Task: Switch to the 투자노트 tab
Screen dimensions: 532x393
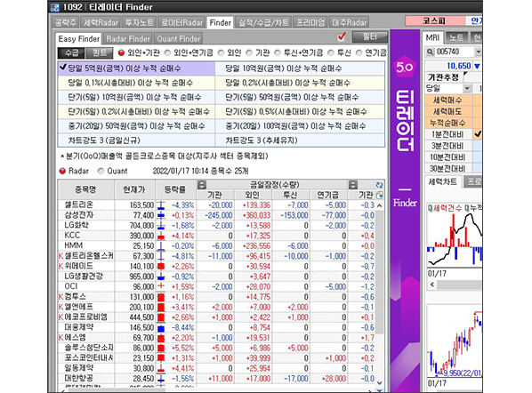Action: click(140, 23)
